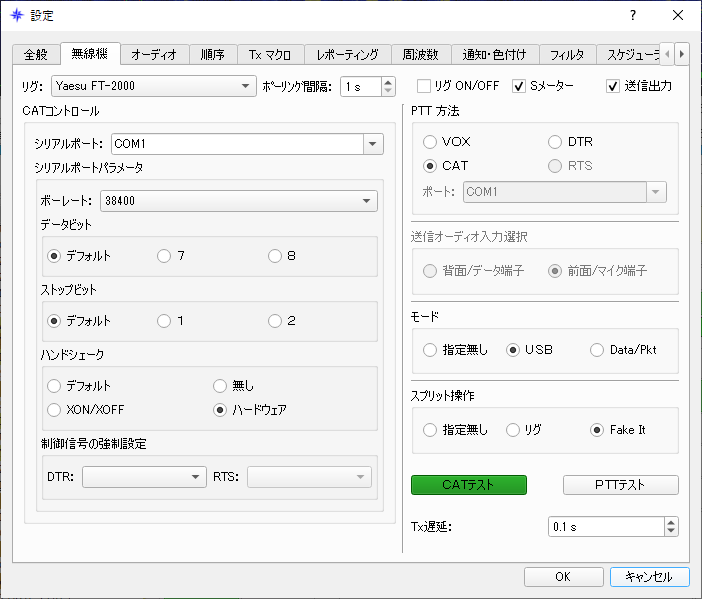The image size is (702, 599).
Task: Enable the リグ ON/OFF checkbox
Action: point(424,86)
